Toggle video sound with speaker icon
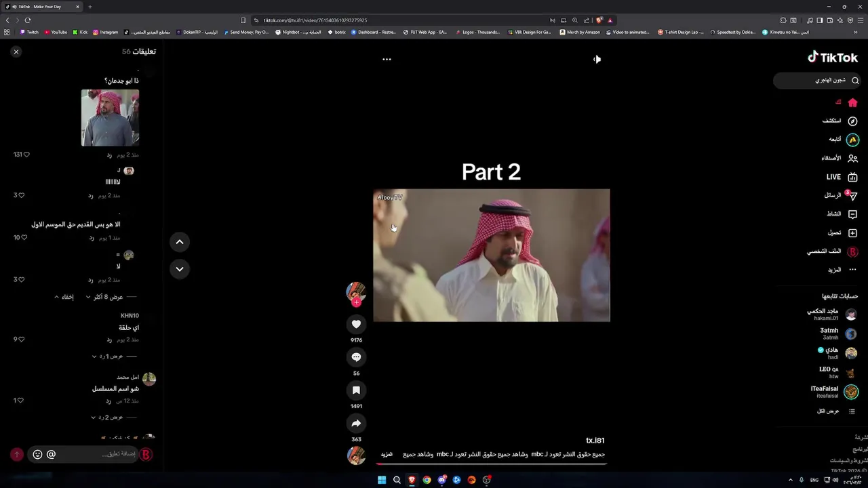The height and width of the screenshot is (488, 868). pos(597,59)
